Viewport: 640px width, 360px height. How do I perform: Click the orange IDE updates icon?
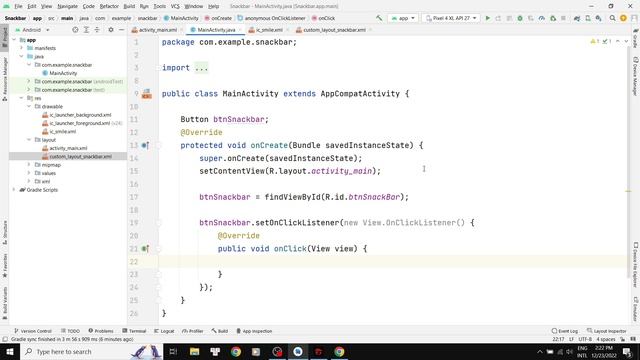coord(623,18)
